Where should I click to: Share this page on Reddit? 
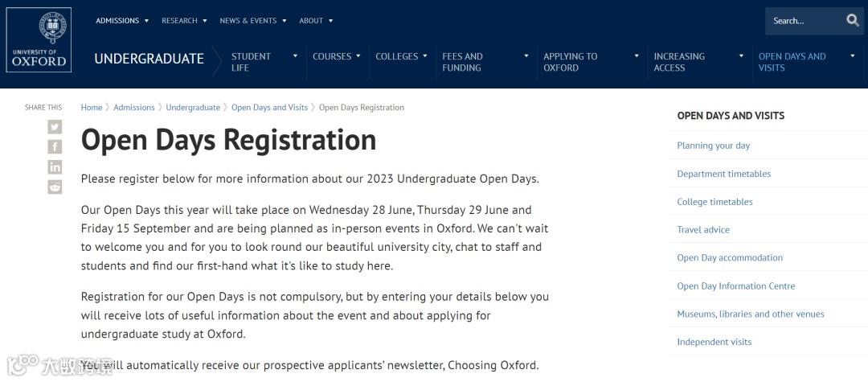(55, 187)
